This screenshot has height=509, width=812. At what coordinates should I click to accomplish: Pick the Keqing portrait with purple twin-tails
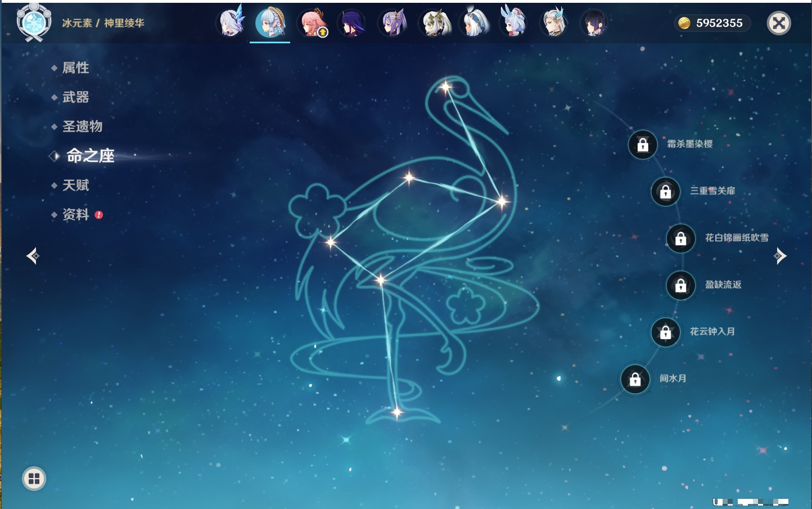point(393,23)
